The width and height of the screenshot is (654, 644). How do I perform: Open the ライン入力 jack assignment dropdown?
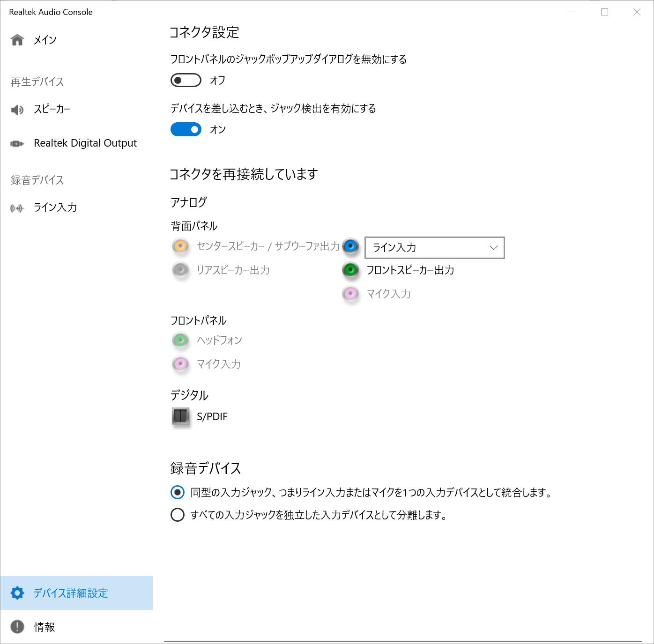pyautogui.click(x=435, y=248)
